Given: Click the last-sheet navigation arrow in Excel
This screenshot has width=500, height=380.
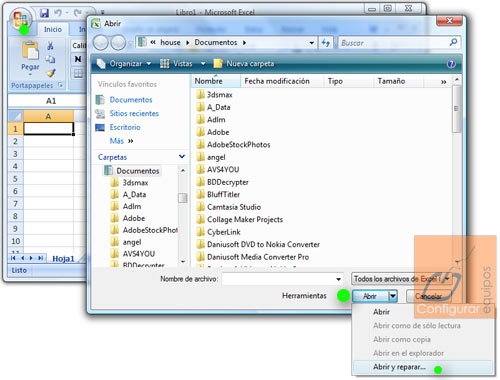Looking at the screenshot, I should pos(40,258).
